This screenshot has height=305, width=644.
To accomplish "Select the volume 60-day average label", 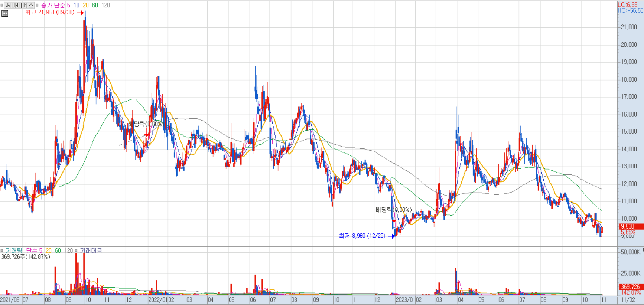I will (x=58, y=250).
